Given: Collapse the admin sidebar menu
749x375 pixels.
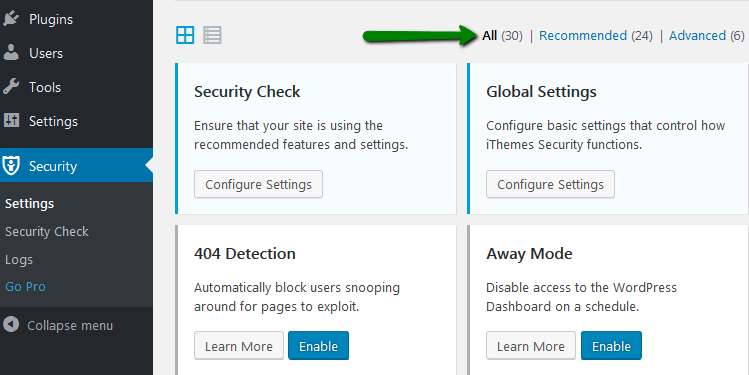Looking at the screenshot, I should click(58, 325).
